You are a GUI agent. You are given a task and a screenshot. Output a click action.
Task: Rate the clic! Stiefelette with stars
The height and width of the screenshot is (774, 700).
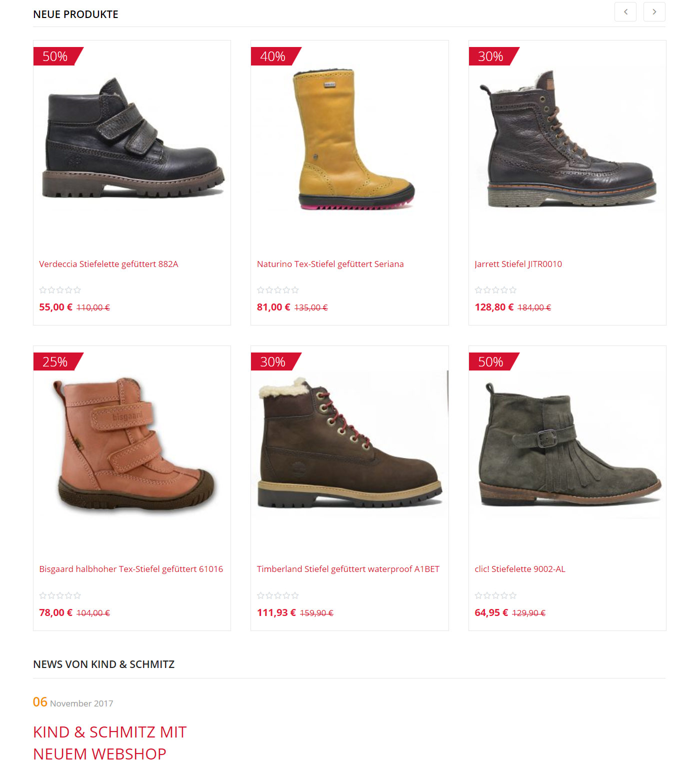(495, 595)
